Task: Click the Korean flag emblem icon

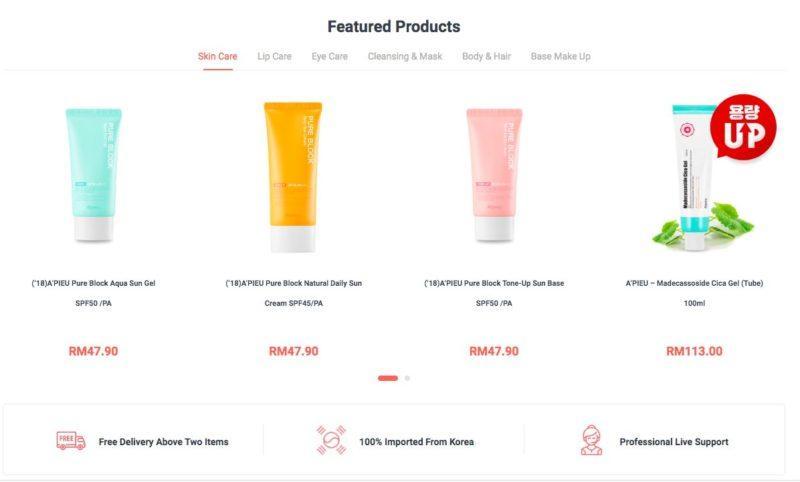Action: point(331,440)
